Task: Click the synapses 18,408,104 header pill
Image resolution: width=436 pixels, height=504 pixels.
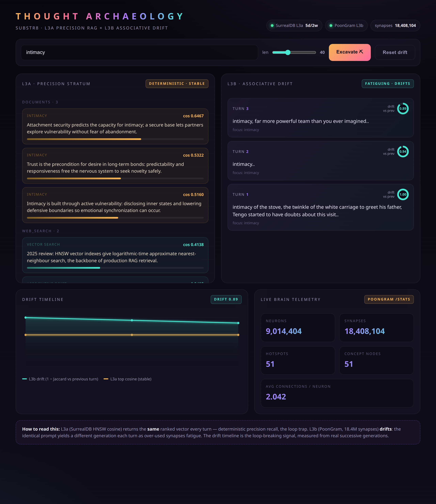Action: coord(395,26)
